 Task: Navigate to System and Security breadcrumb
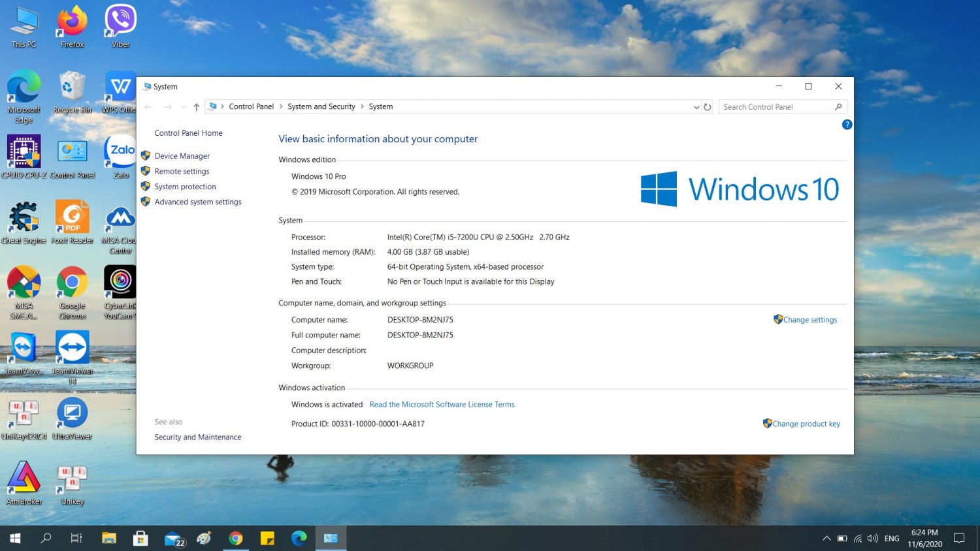point(321,107)
